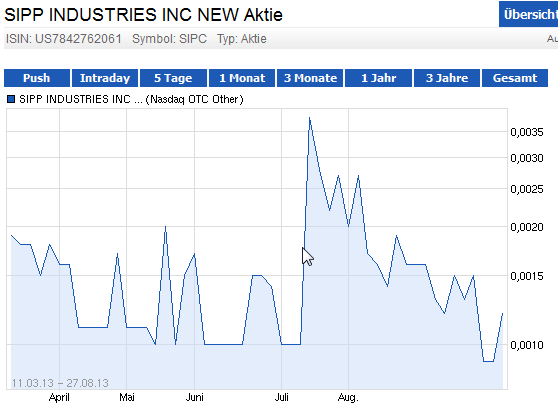The image size is (558, 412).
Task: Switch to 3 Jahre chart range
Action: coord(447,78)
